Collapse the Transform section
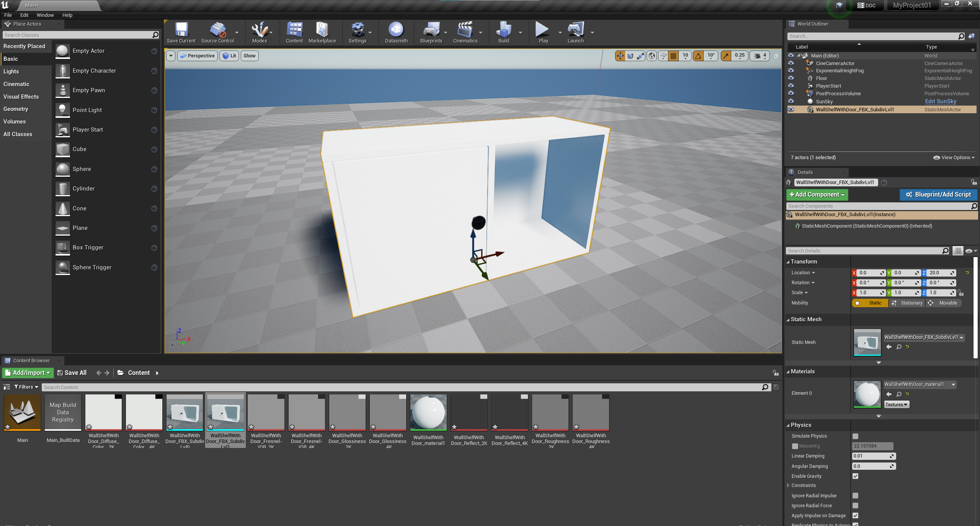980x526 pixels. (x=788, y=262)
